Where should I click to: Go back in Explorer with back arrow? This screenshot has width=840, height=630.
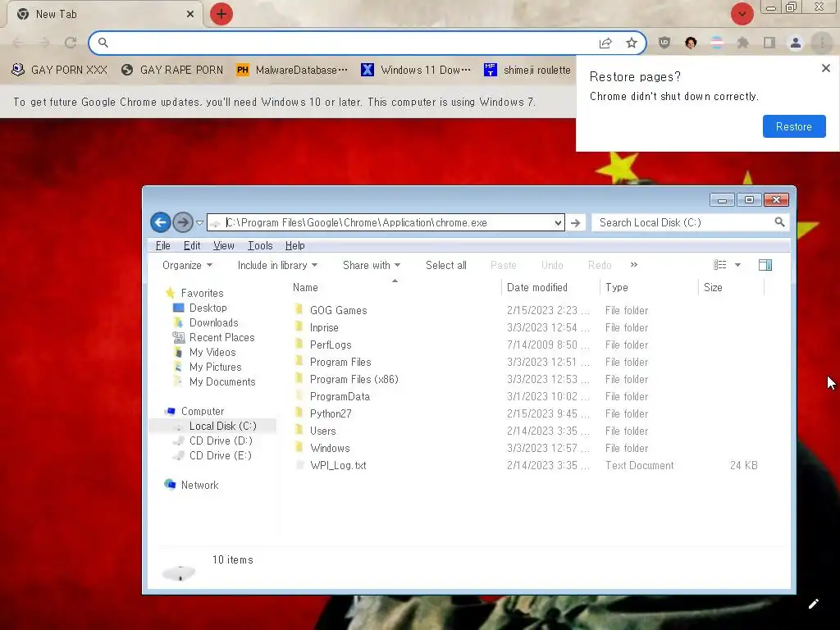point(160,222)
